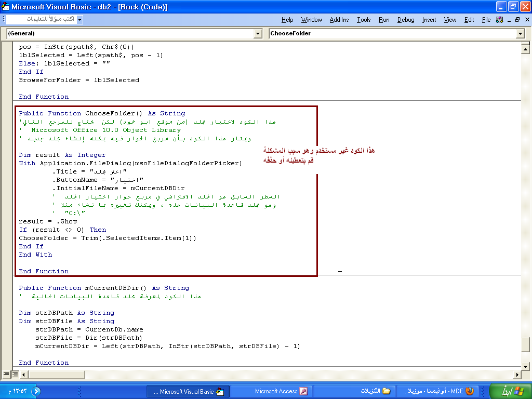532x399 pixels.
Task: Click in the help question input field
Action: 41,20
